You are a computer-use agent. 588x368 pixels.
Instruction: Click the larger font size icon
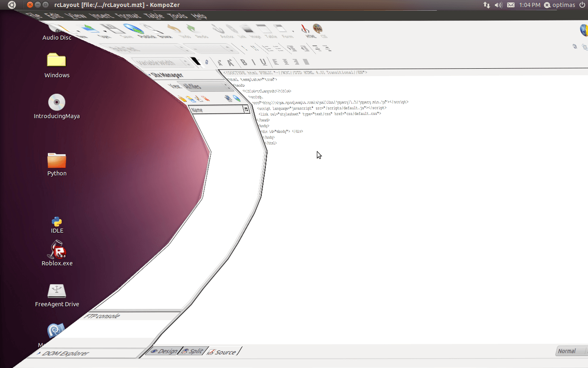pos(231,63)
